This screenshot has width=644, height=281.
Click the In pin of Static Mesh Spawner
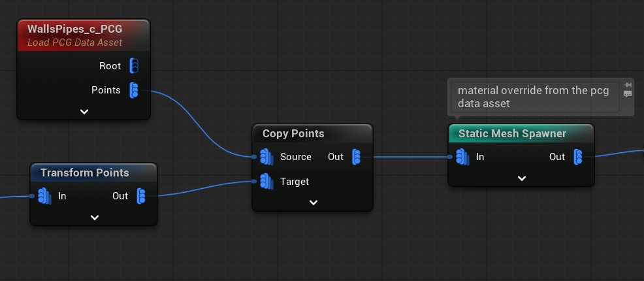(462, 157)
